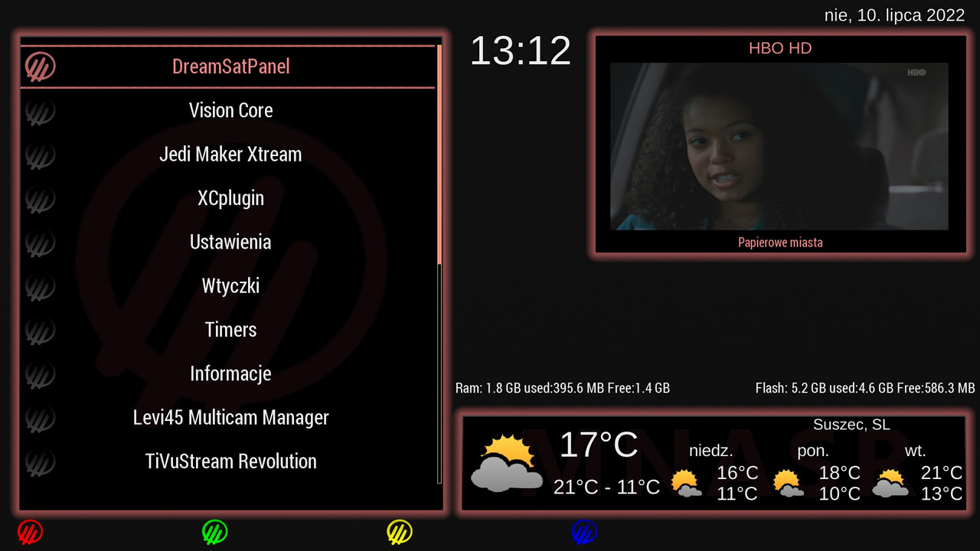Click the niedz. day label
This screenshot has width=980, height=551.
[x=711, y=451]
